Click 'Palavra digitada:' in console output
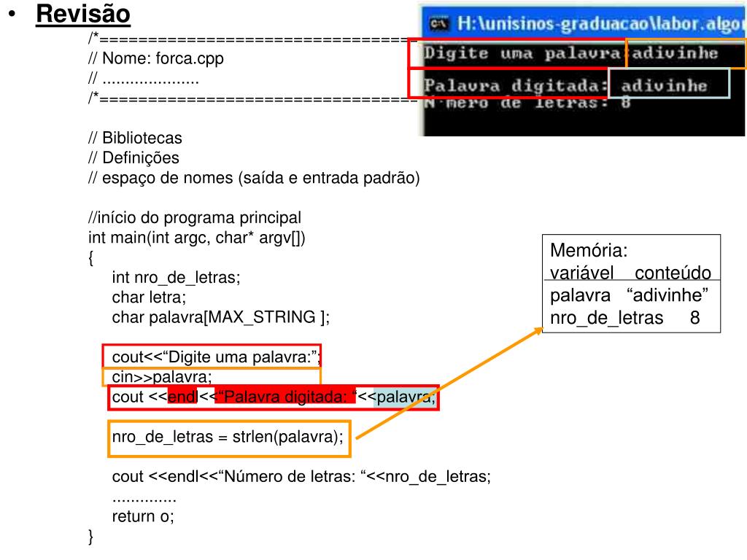747x560 pixels. click(x=516, y=86)
